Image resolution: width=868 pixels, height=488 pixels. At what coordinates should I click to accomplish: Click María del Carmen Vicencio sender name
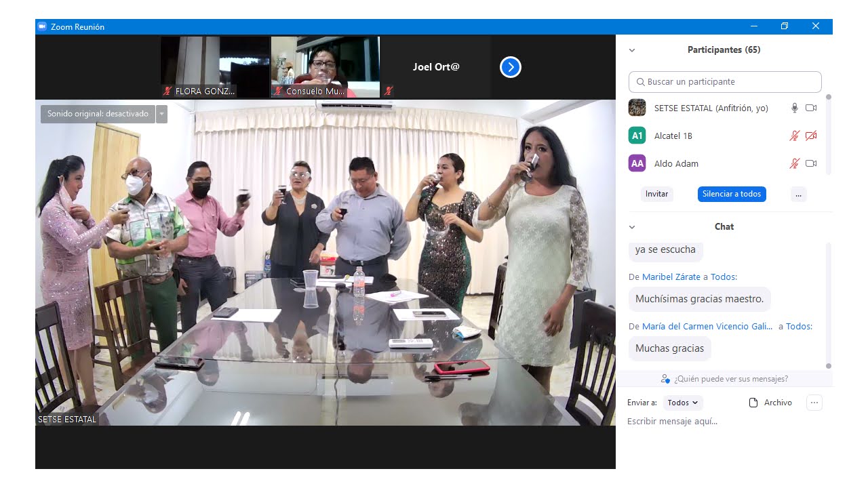707,326
